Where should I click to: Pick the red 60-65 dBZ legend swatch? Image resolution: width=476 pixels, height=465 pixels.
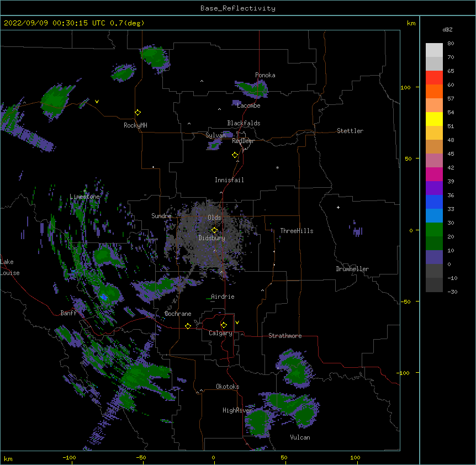click(x=434, y=77)
